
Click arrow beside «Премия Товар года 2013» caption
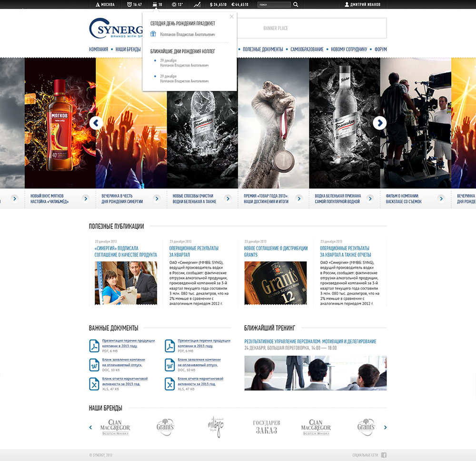(x=299, y=198)
